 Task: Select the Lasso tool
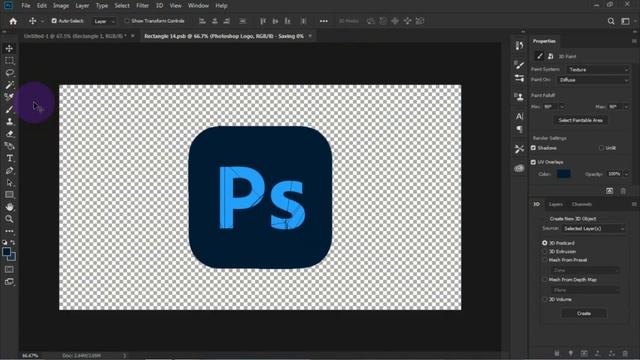click(9, 73)
